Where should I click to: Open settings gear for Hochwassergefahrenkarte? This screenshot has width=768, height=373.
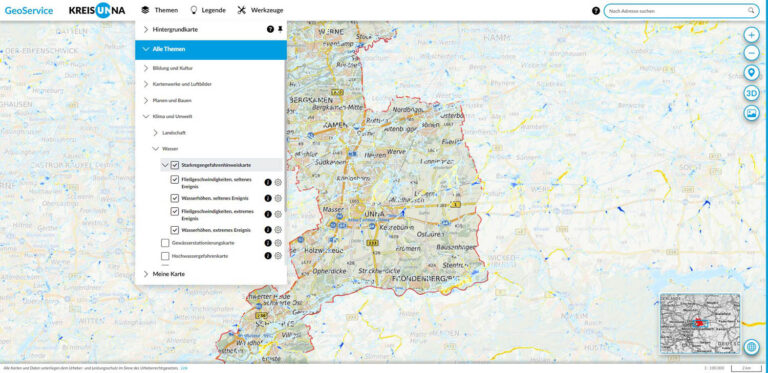click(x=278, y=256)
